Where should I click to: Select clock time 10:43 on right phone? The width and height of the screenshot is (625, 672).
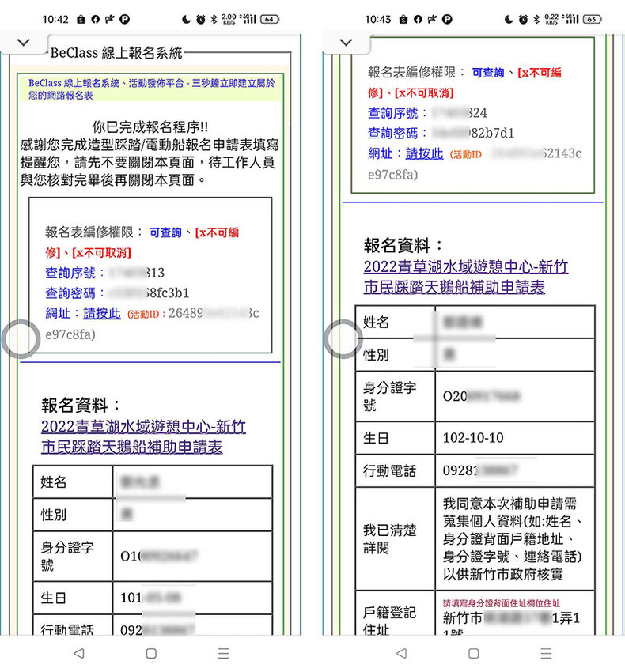coord(378,19)
